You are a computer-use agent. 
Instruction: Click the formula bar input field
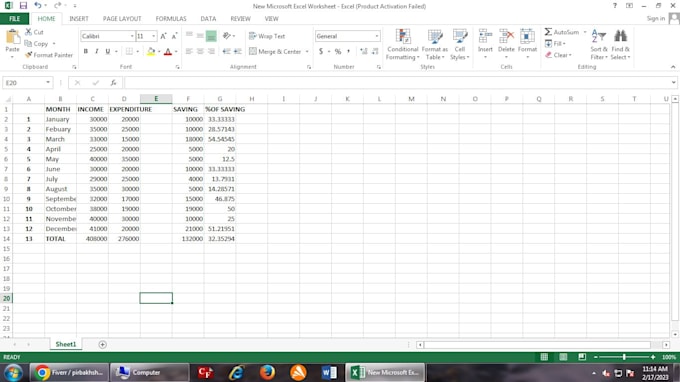tap(399, 82)
